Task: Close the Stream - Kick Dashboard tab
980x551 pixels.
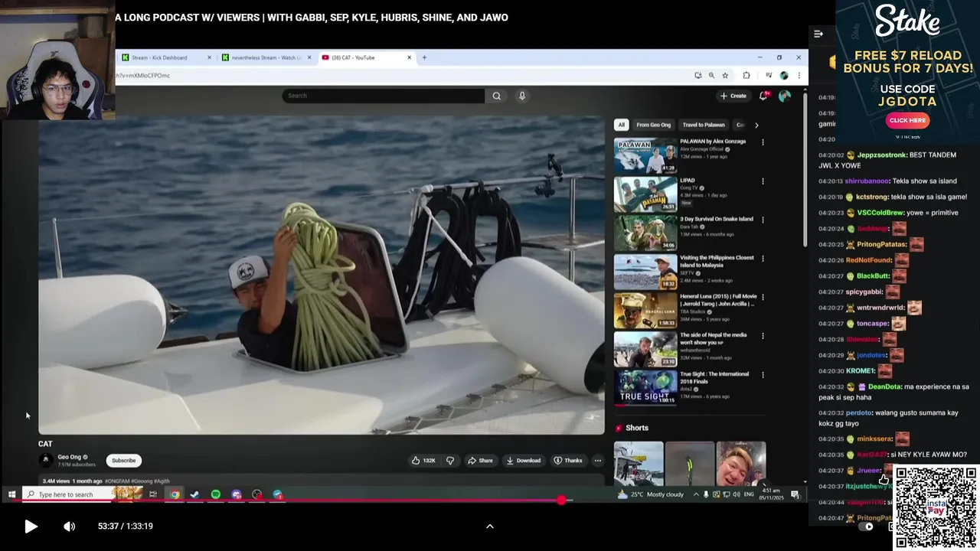Action: pyautogui.click(x=209, y=57)
